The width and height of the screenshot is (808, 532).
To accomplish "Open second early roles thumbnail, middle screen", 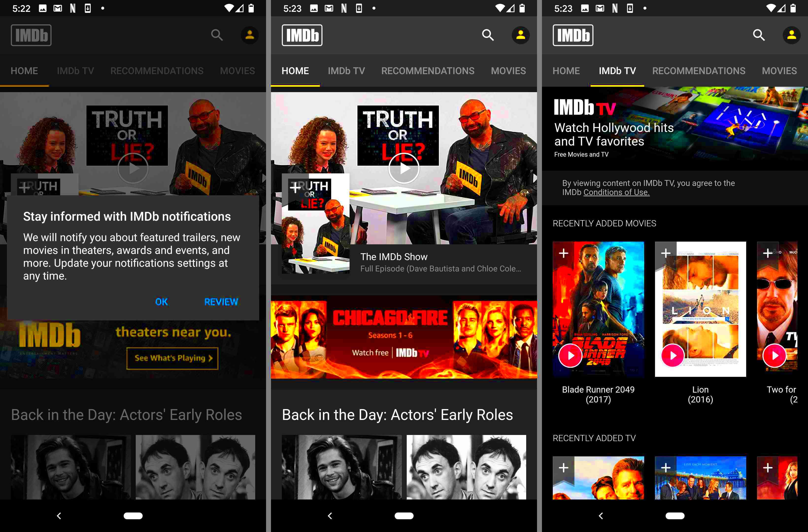I will (x=466, y=467).
